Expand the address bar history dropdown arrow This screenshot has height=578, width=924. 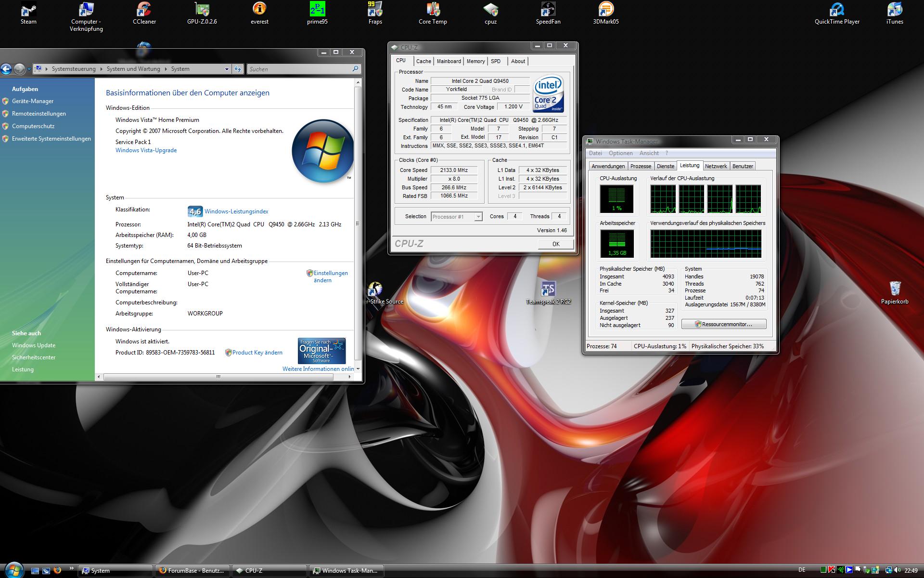(227, 69)
